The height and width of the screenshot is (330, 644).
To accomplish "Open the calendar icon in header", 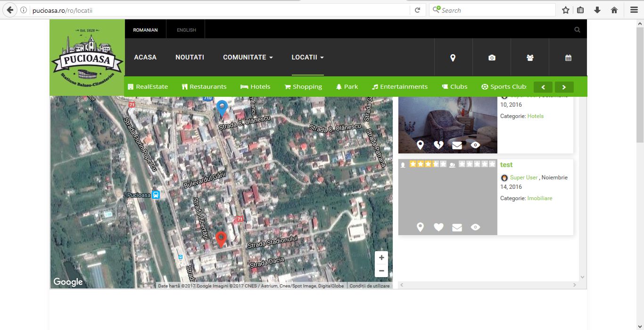I will tap(568, 58).
